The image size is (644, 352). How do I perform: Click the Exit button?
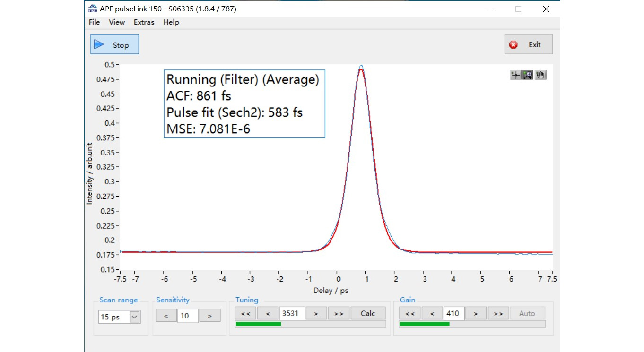pyautogui.click(x=528, y=45)
